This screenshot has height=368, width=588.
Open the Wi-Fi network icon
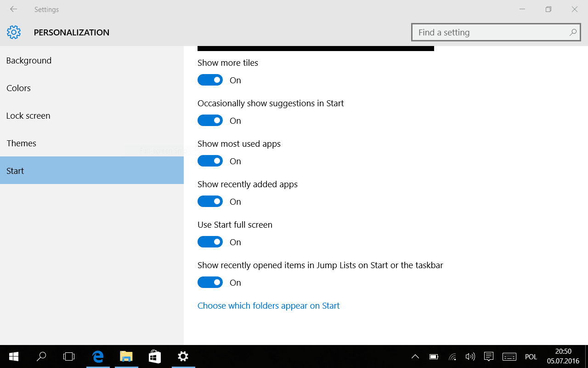452,356
